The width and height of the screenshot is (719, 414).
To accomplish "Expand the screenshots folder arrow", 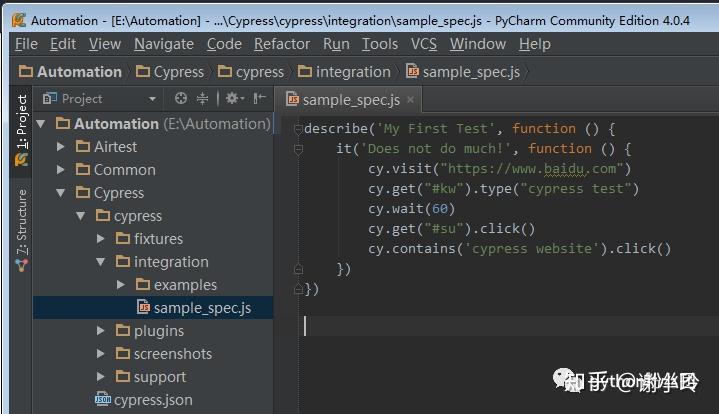I will tap(101, 353).
